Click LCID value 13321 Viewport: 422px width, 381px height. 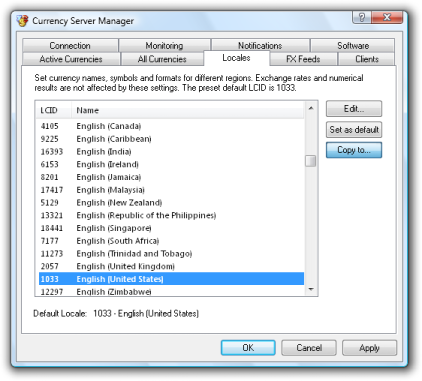tap(52, 215)
